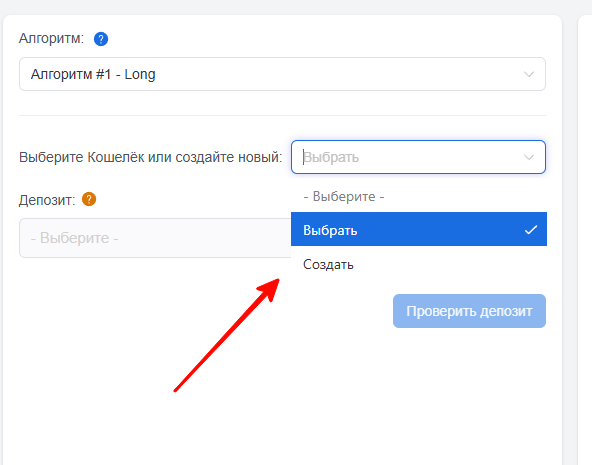Viewport: 592px width, 465px height.
Task: Click the Алгоритм: field label
Action: click(x=51, y=38)
